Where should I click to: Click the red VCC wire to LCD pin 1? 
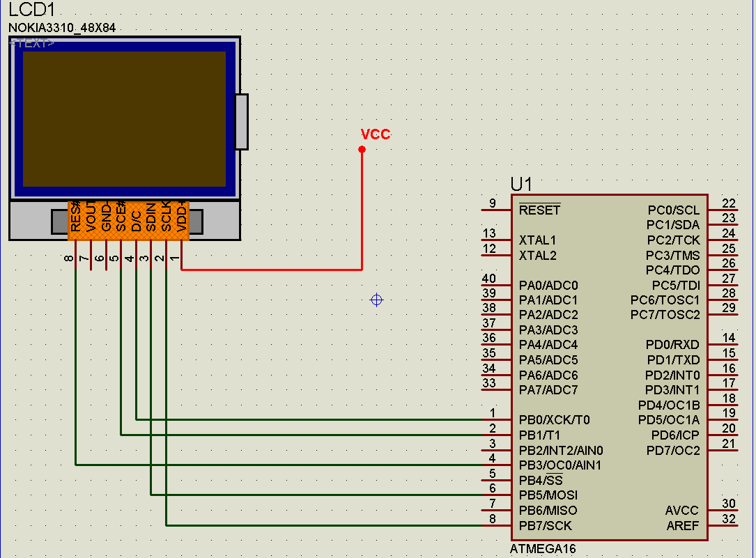pyautogui.click(x=272, y=270)
